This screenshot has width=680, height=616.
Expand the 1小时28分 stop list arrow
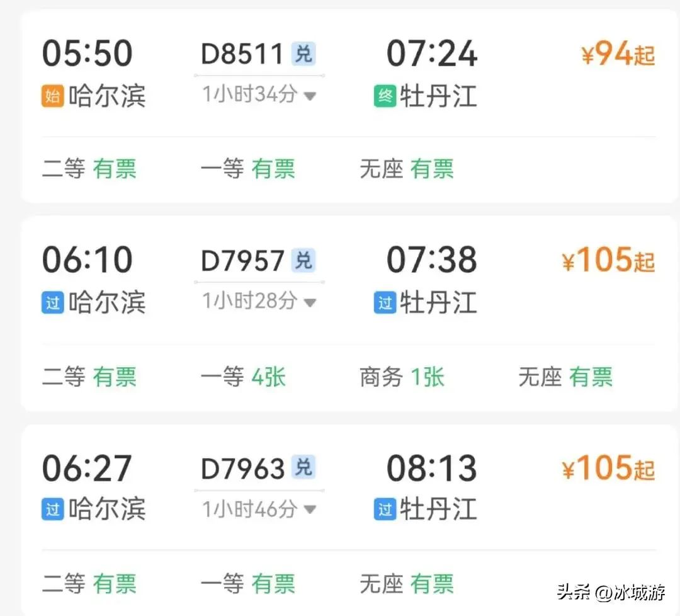[x=309, y=303]
